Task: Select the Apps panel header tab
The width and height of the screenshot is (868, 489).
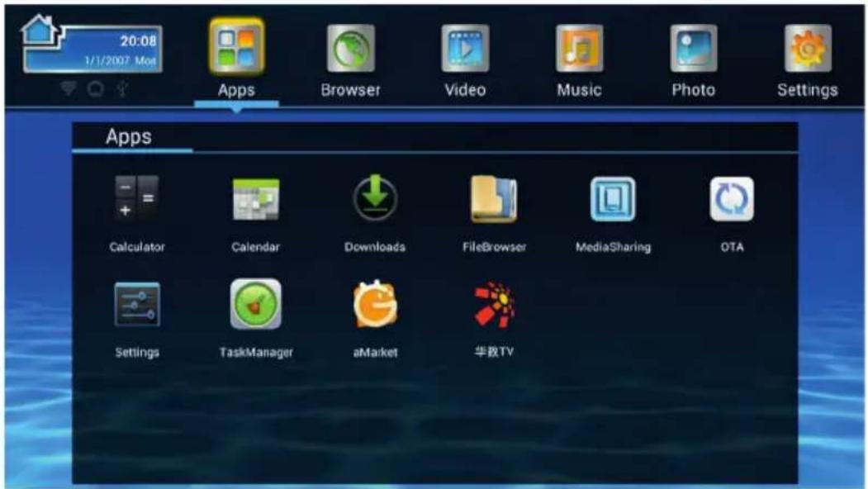Action: 129,137
